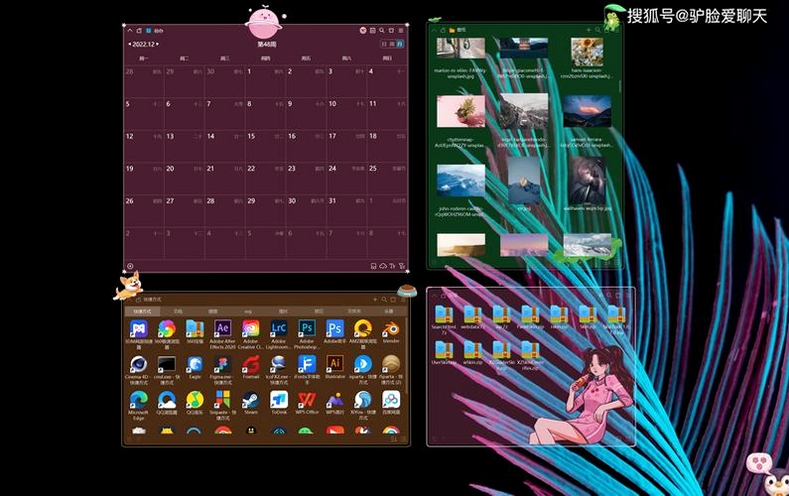Image resolution: width=789 pixels, height=496 pixels.
Task: Switch calendar to the day view toggle
Action: [x=384, y=44]
